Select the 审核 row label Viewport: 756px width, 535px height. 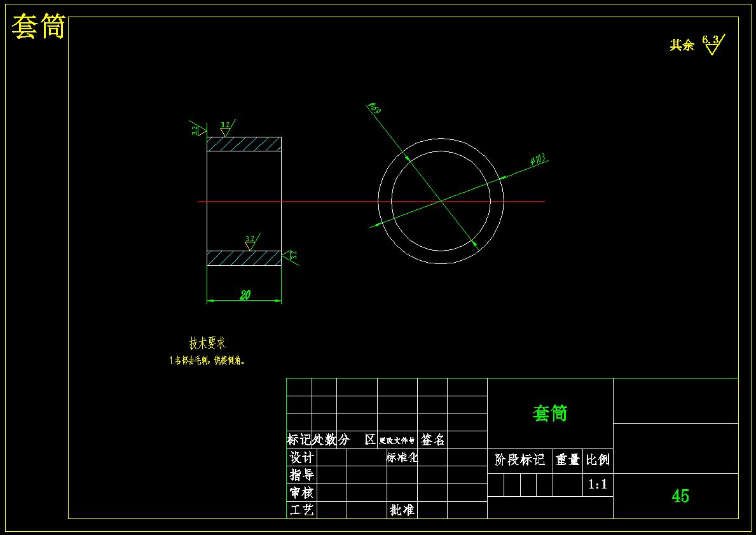pyautogui.click(x=302, y=492)
